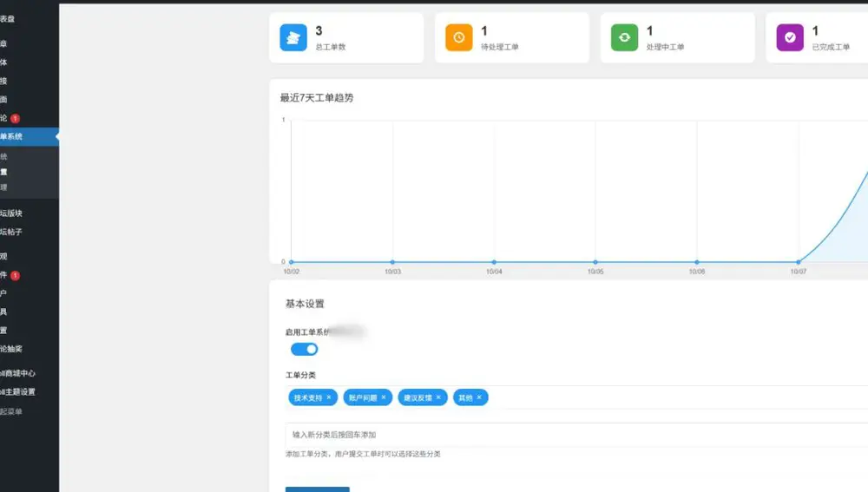Click the 建议反馈 tag text
The image size is (868, 492).
(418, 398)
